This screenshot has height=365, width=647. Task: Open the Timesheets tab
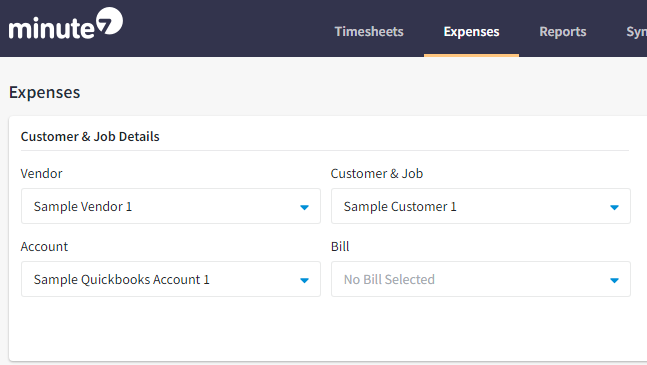[x=369, y=32]
